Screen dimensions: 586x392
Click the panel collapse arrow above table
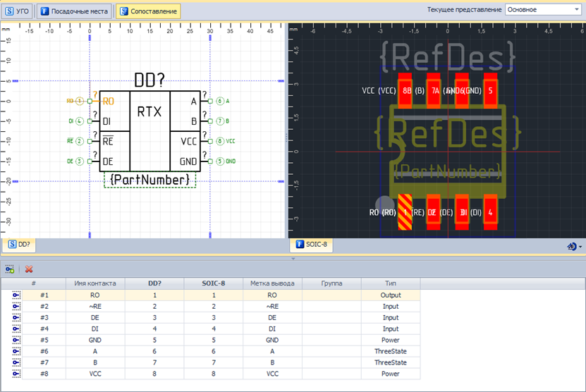[x=293, y=259]
